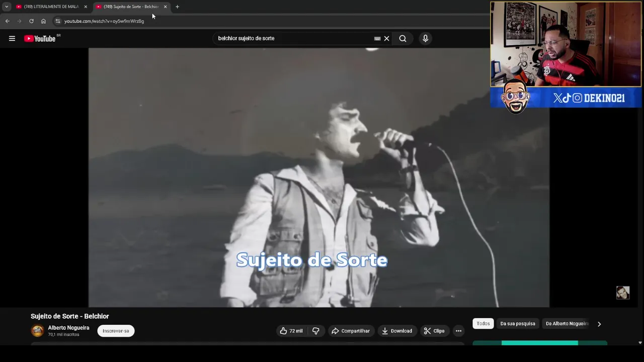Open more actions three-dot menu
This screenshot has height=362, width=644.
point(458,331)
